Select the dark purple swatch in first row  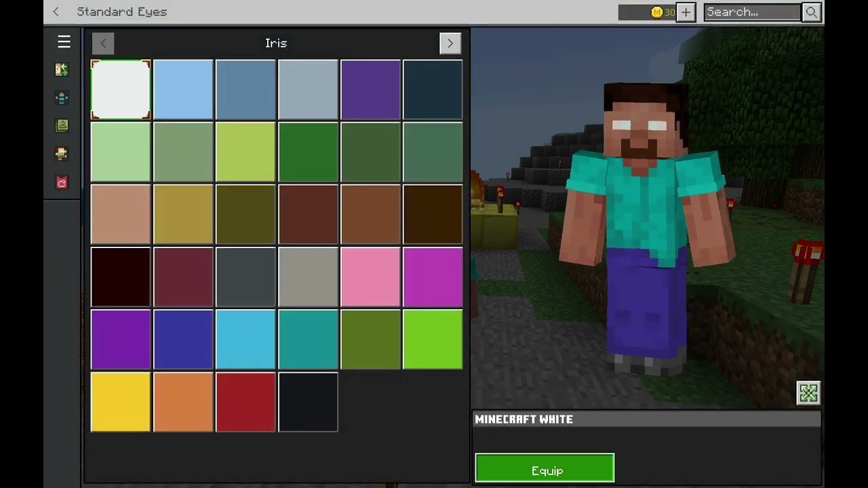pyautogui.click(x=370, y=89)
